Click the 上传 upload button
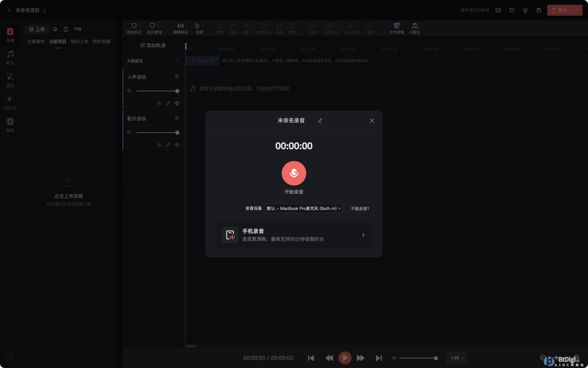The height and width of the screenshot is (368, 588). (37, 29)
